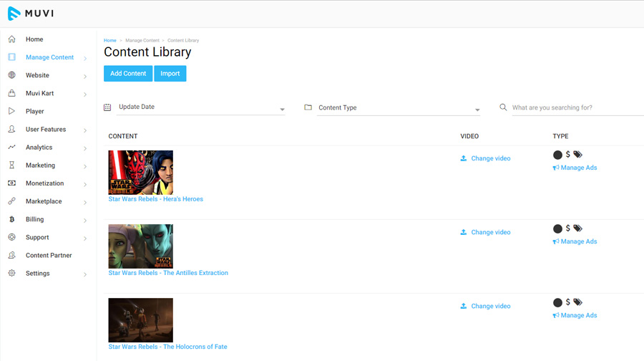Click the Billing bitcoin icon
644x361 pixels.
[12, 219]
